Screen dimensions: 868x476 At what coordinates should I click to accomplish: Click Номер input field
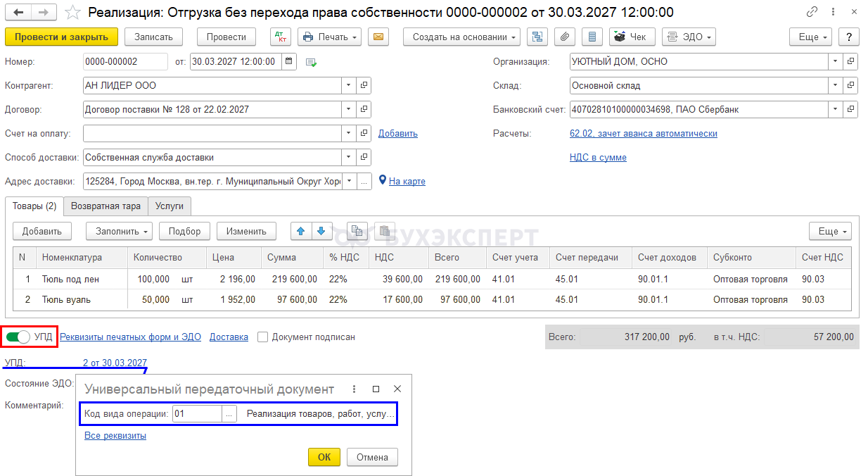pos(125,61)
